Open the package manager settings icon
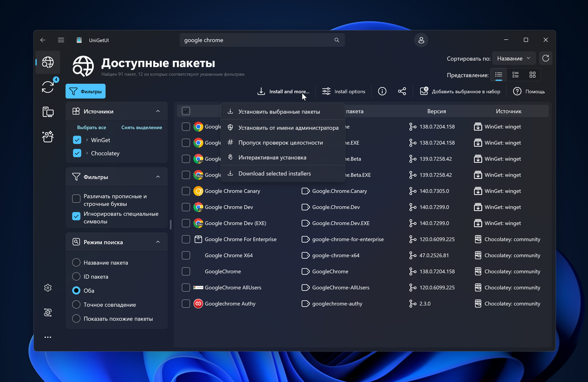 (x=48, y=313)
